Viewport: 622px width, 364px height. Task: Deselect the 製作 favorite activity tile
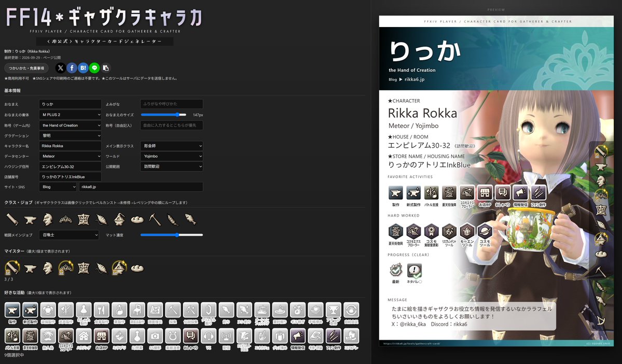click(x=12, y=313)
